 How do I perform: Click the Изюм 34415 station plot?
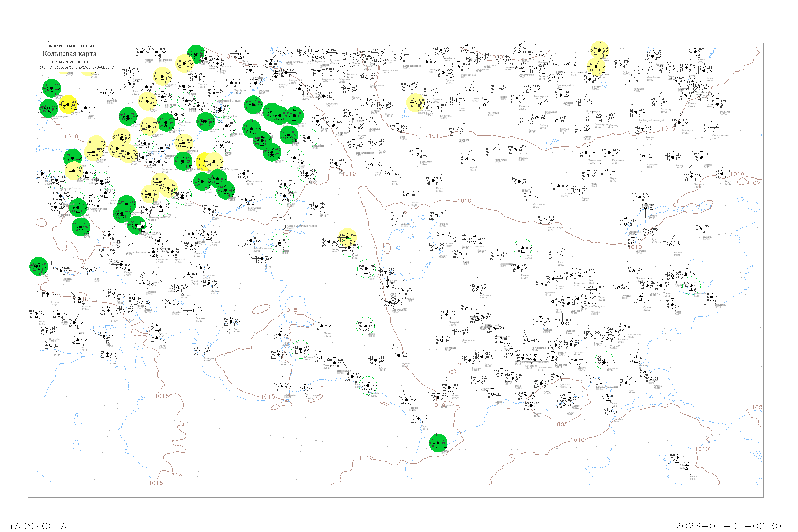(x=86, y=108)
